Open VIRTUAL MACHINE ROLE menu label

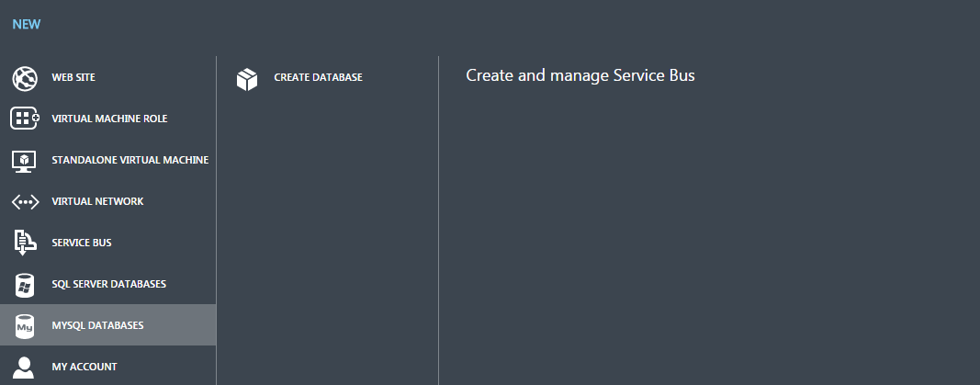[109, 119]
